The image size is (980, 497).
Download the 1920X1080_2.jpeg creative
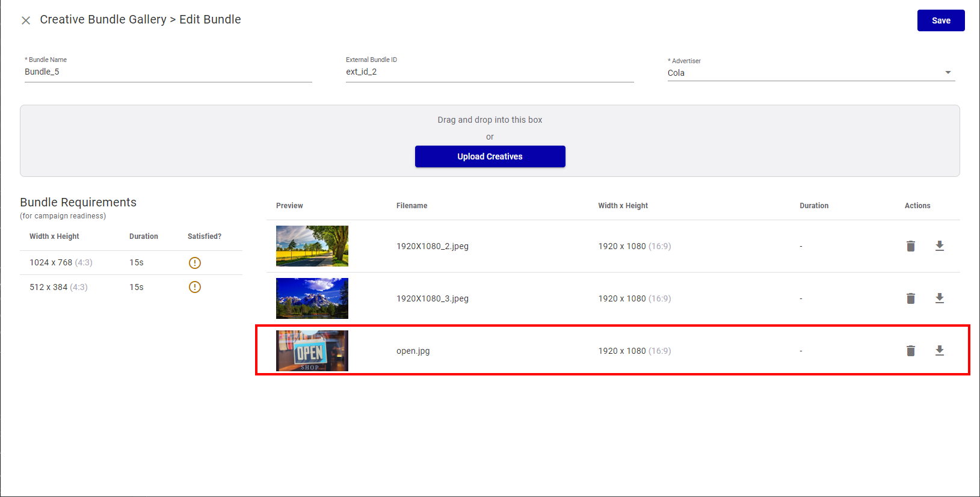pos(940,246)
